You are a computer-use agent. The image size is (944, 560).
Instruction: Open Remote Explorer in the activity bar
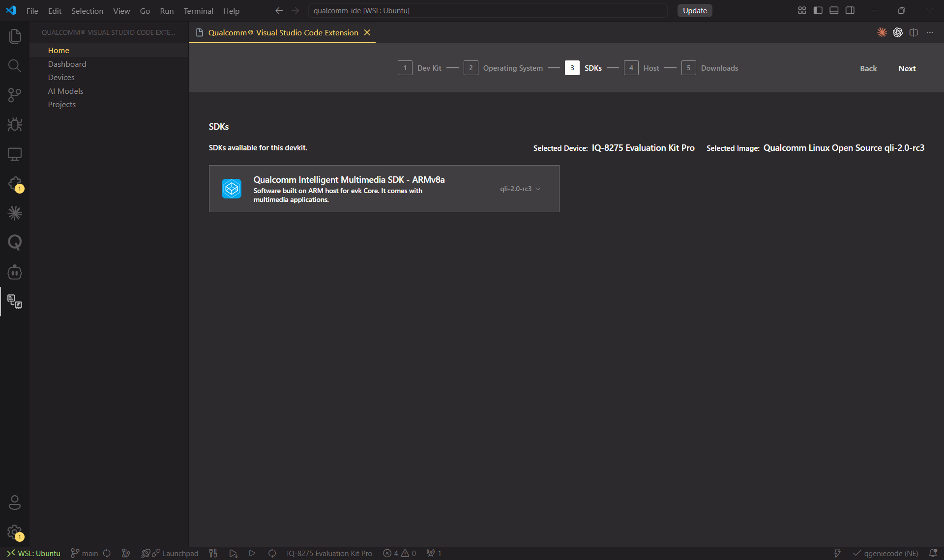pyautogui.click(x=15, y=154)
